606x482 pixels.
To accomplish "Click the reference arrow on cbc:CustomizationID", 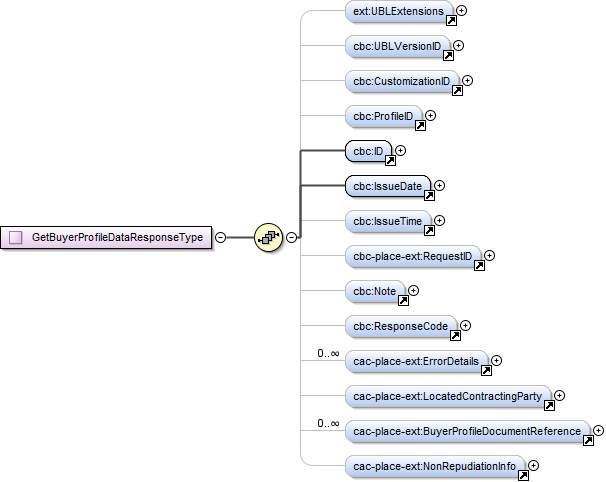I will pos(457,89).
